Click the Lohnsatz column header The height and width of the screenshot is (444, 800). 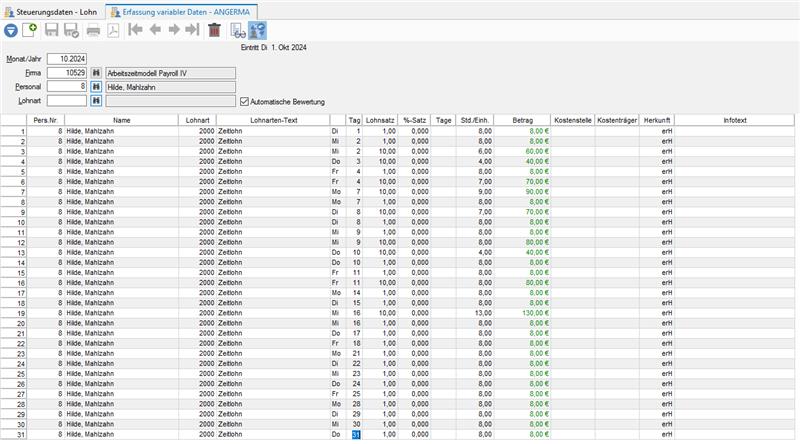380,120
